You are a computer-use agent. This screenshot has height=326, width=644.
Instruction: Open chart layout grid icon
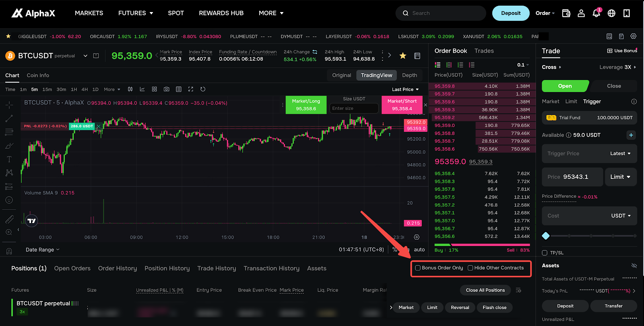click(x=154, y=89)
